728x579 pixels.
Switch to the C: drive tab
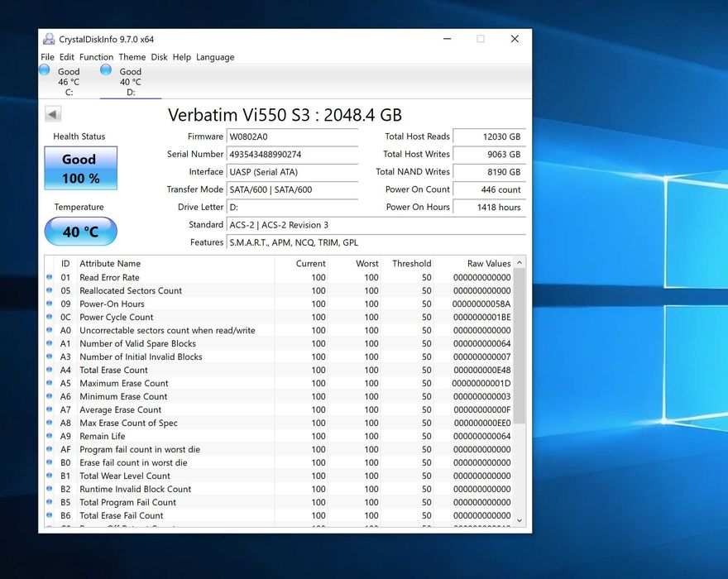click(69, 81)
